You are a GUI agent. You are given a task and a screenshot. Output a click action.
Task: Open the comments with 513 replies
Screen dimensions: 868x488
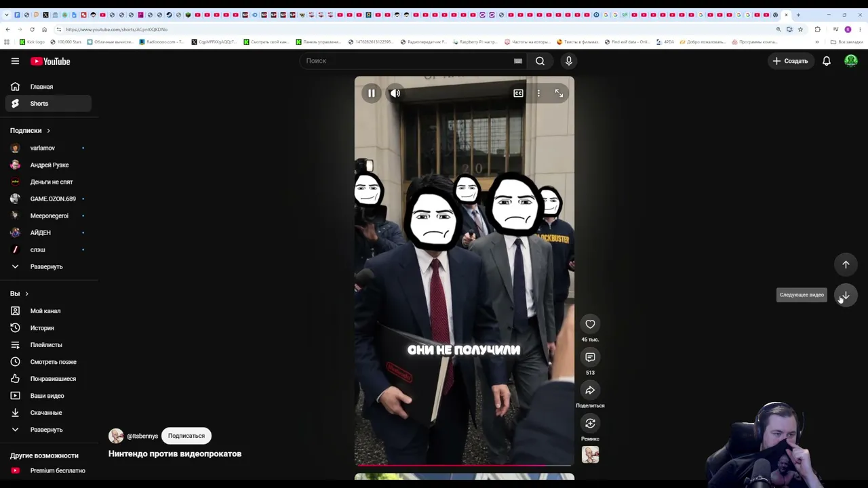click(x=590, y=357)
